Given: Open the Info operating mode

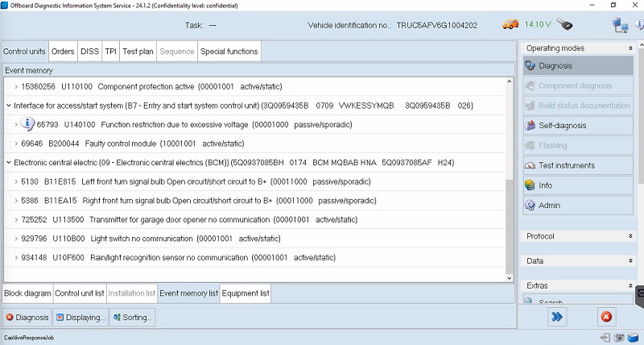Looking at the screenshot, I should pyautogui.click(x=578, y=185).
